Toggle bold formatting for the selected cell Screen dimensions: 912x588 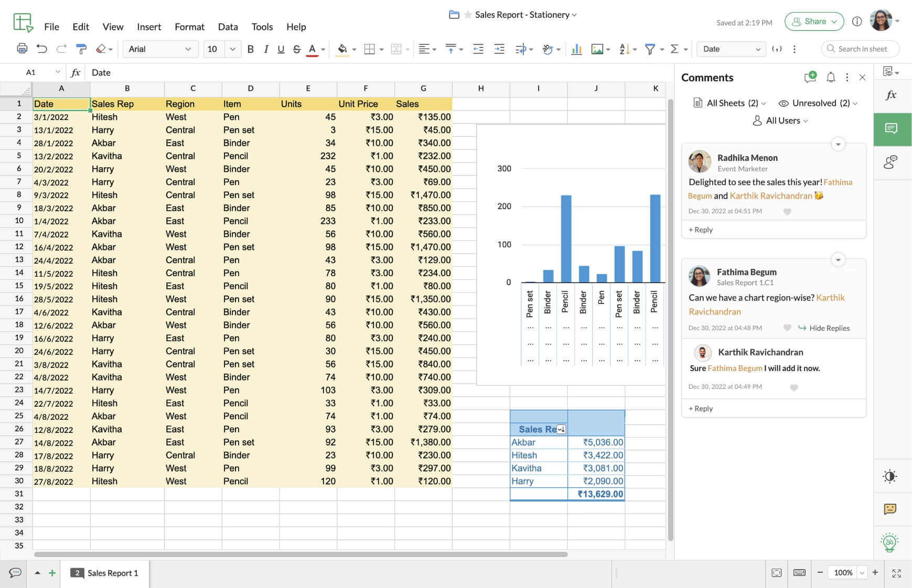pos(251,49)
